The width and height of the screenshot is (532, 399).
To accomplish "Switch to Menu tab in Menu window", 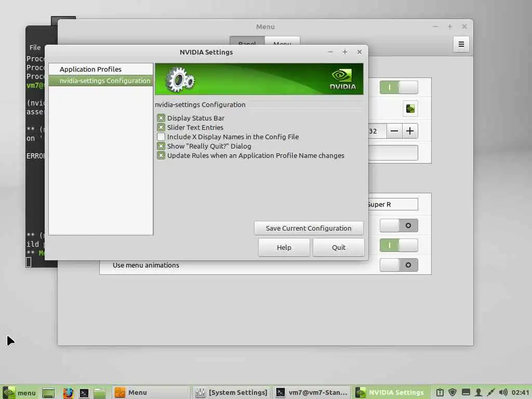I will (282, 41).
